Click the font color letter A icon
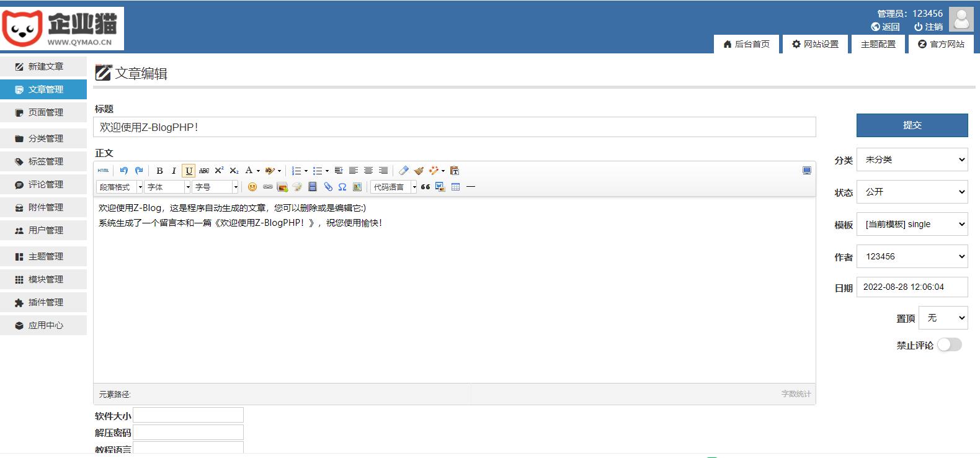 (249, 171)
